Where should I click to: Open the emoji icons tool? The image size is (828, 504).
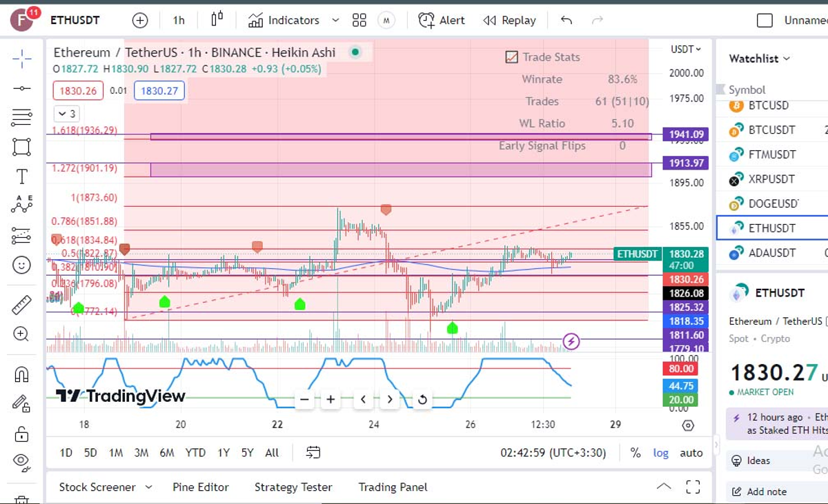point(21,265)
